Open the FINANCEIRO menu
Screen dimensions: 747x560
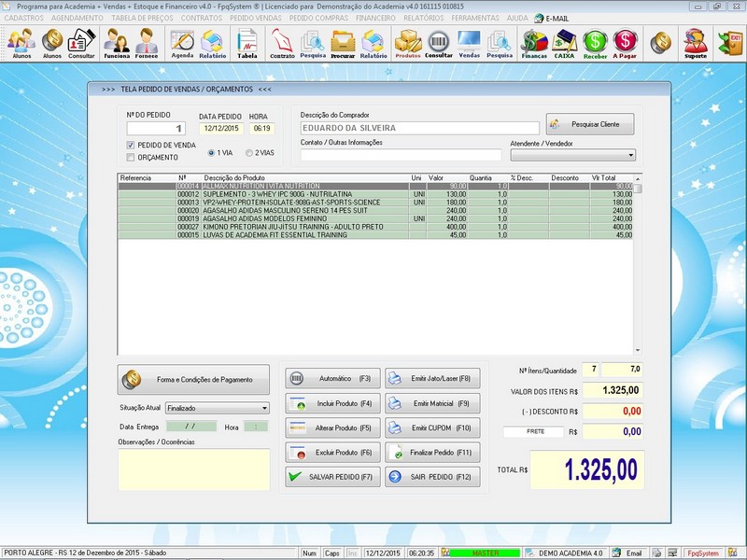coord(375,18)
